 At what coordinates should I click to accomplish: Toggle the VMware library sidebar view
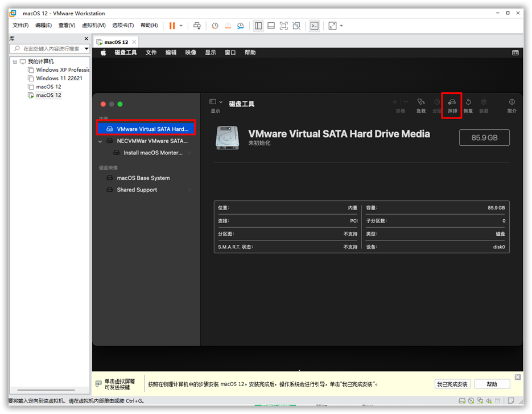258,26
